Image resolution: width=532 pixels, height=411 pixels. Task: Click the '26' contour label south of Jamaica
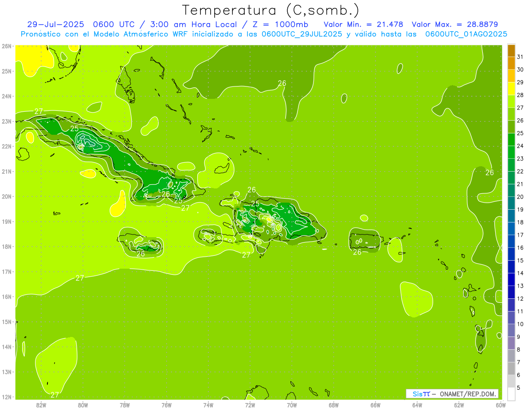point(141,254)
